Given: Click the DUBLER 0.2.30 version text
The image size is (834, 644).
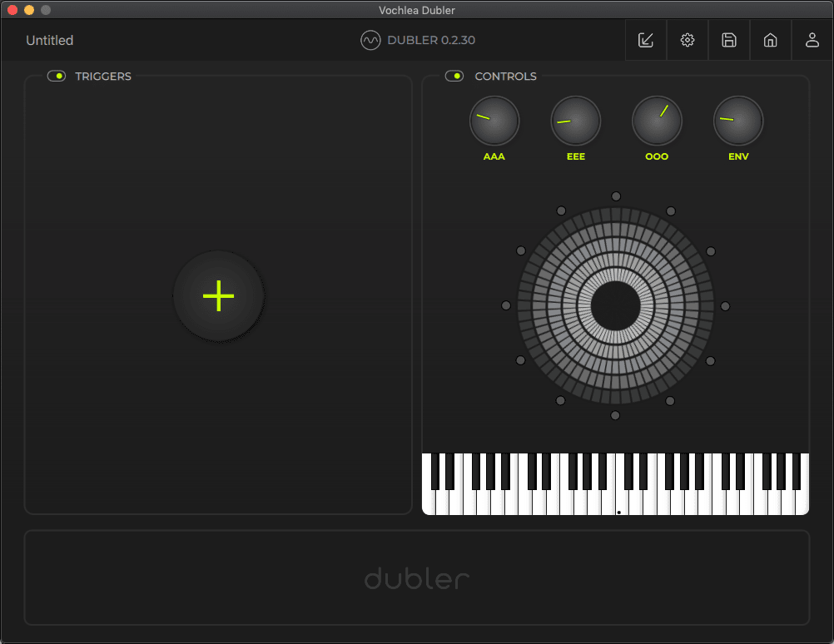Looking at the screenshot, I should (x=431, y=40).
